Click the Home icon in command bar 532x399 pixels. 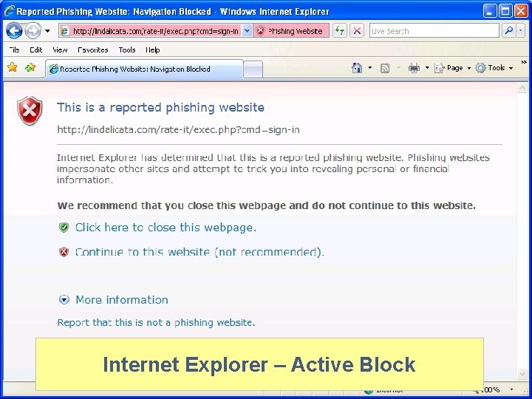click(x=357, y=68)
